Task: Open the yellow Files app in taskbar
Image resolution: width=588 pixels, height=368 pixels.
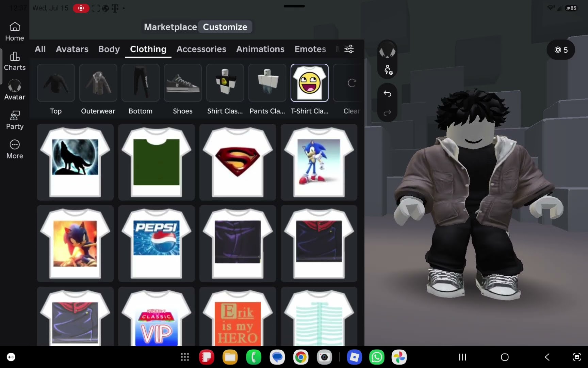Action: pos(230,357)
